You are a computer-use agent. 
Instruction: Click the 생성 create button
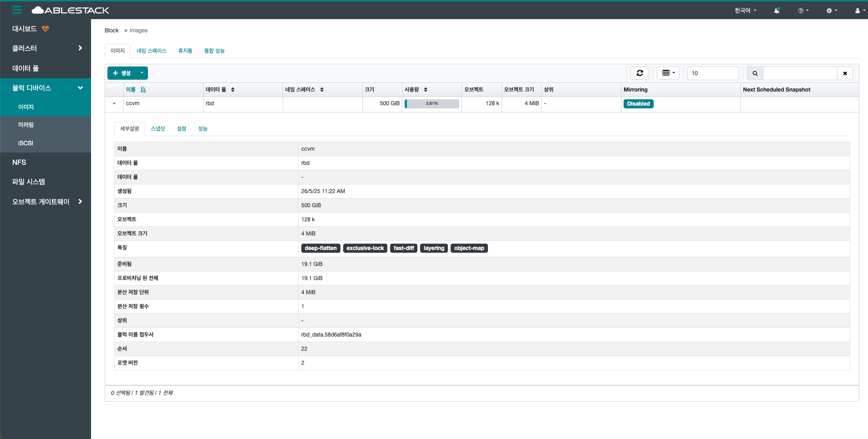pos(122,73)
